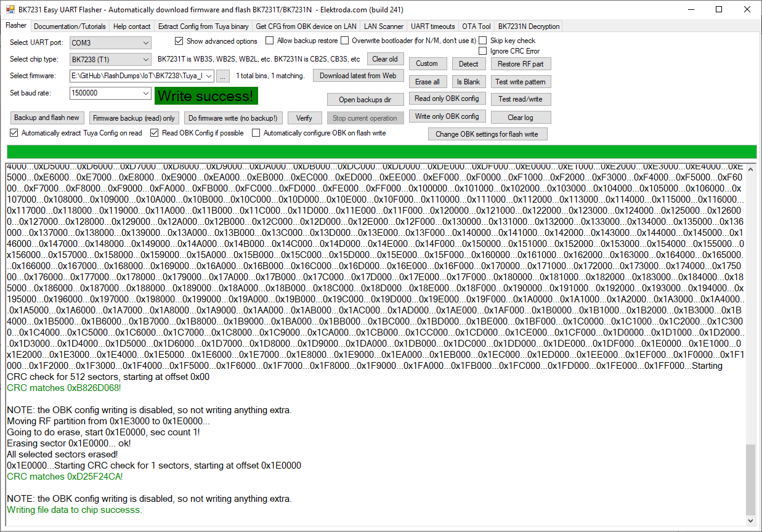Screen dimensions: 762x532
Task: Click 'CRC matches 0xD25F24CA!' log line
Action: coord(65,477)
